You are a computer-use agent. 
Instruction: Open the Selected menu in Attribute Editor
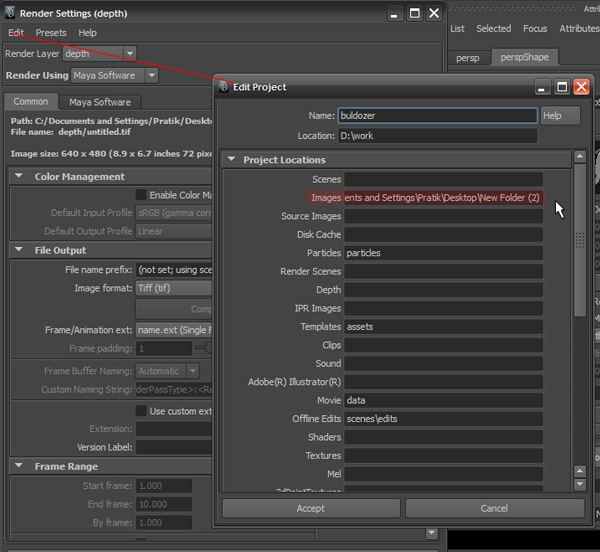[493, 28]
